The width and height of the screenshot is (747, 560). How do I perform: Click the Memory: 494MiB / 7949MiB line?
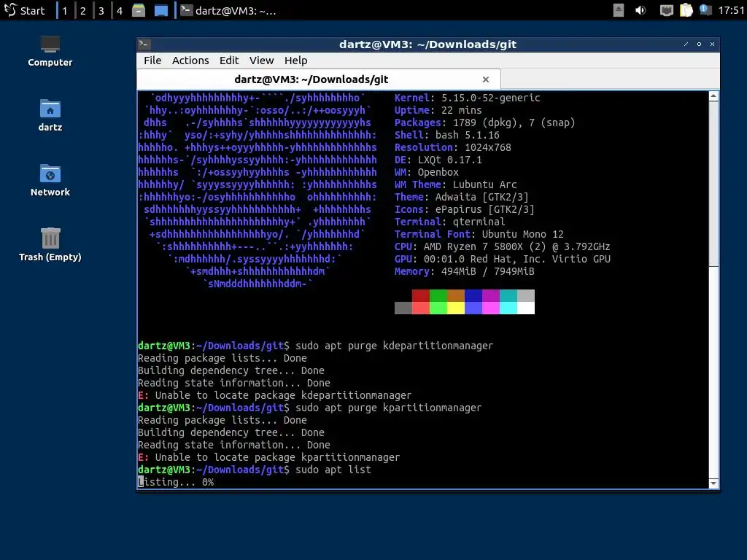pyautogui.click(x=465, y=271)
